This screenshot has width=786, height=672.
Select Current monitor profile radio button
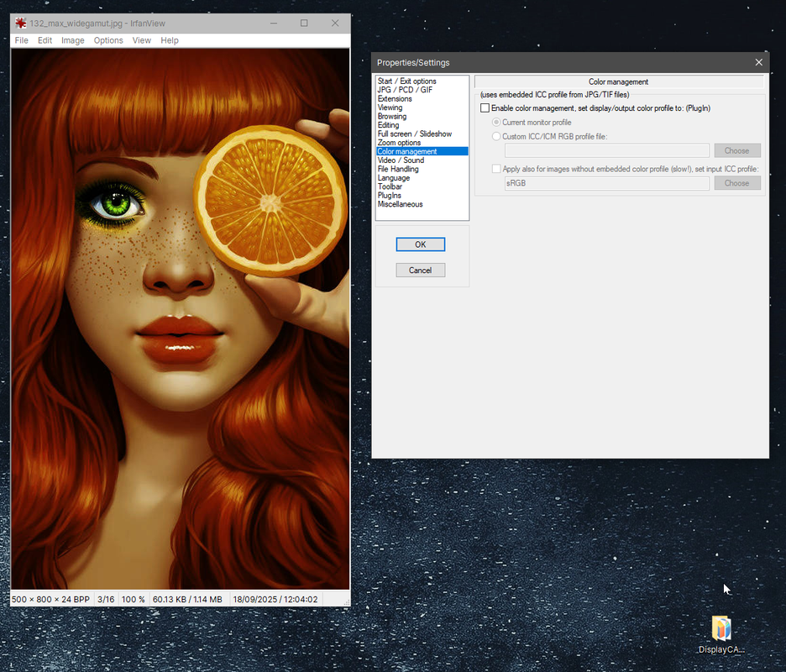[x=496, y=123]
